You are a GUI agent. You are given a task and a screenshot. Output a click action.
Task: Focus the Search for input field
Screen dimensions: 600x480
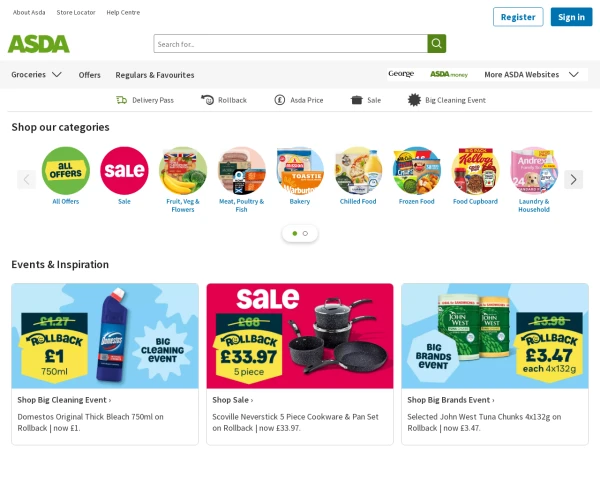[x=291, y=44]
